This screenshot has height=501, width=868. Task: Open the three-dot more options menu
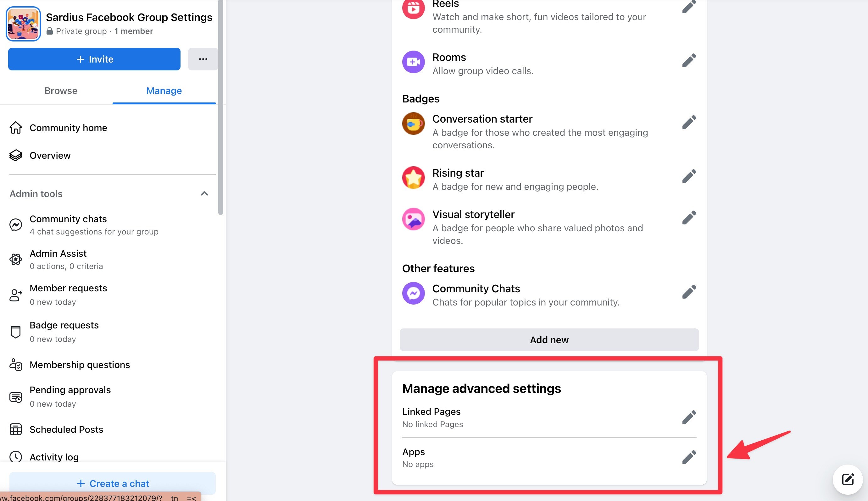pyautogui.click(x=203, y=59)
